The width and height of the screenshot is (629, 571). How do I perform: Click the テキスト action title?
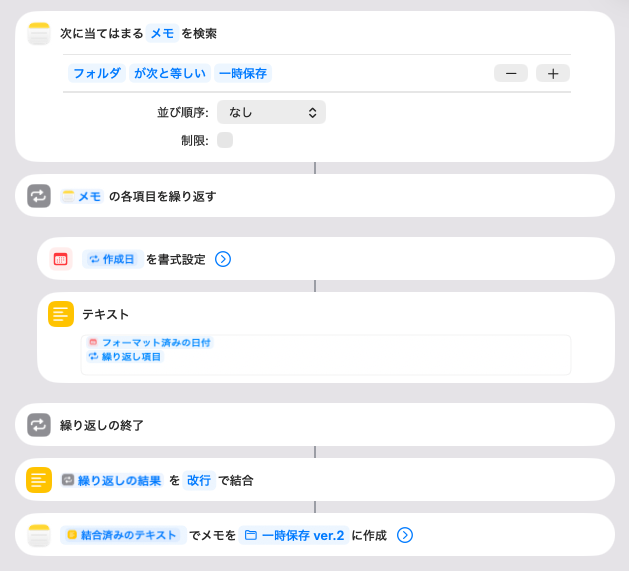pyautogui.click(x=105, y=315)
